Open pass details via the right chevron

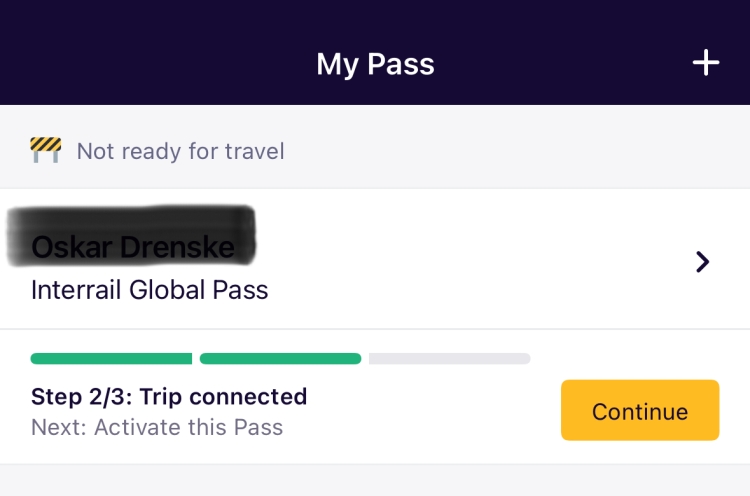(x=702, y=262)
